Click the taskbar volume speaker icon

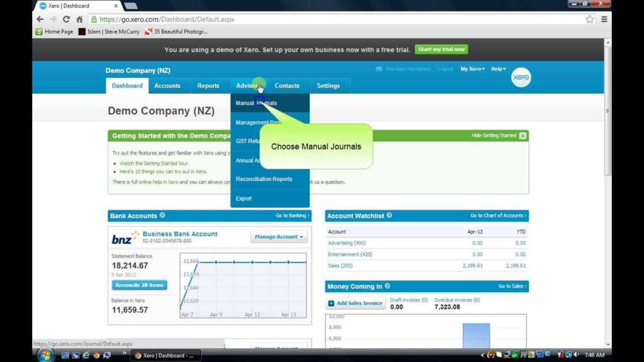click(576, 354)
